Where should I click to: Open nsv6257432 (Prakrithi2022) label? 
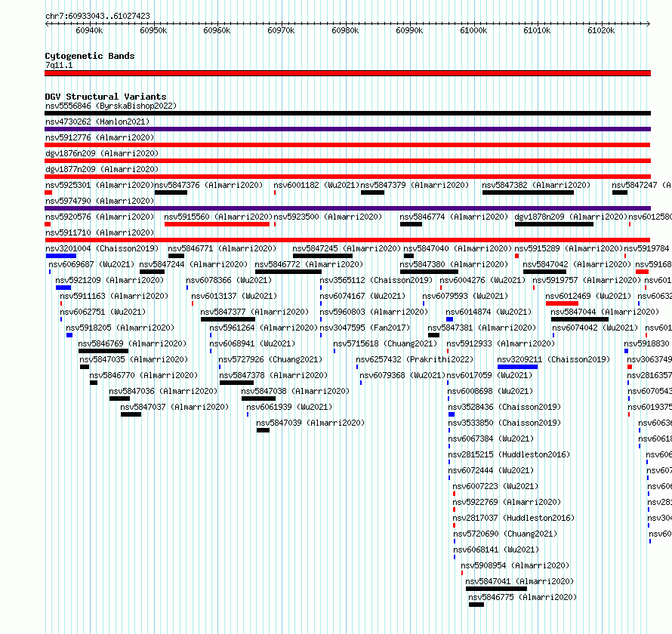[415, 359]
